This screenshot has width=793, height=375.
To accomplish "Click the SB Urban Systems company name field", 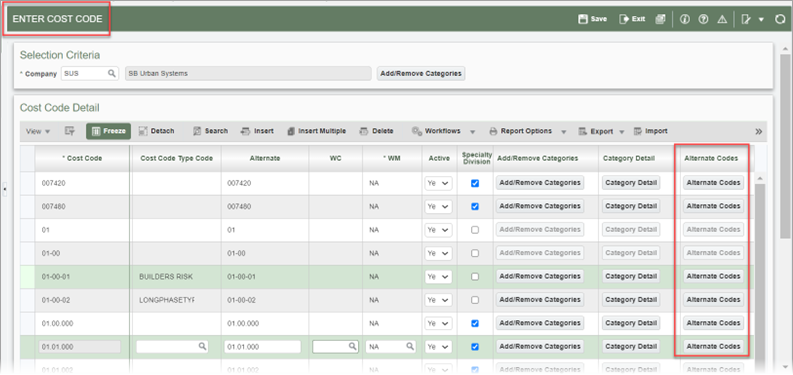I will 248,73.
